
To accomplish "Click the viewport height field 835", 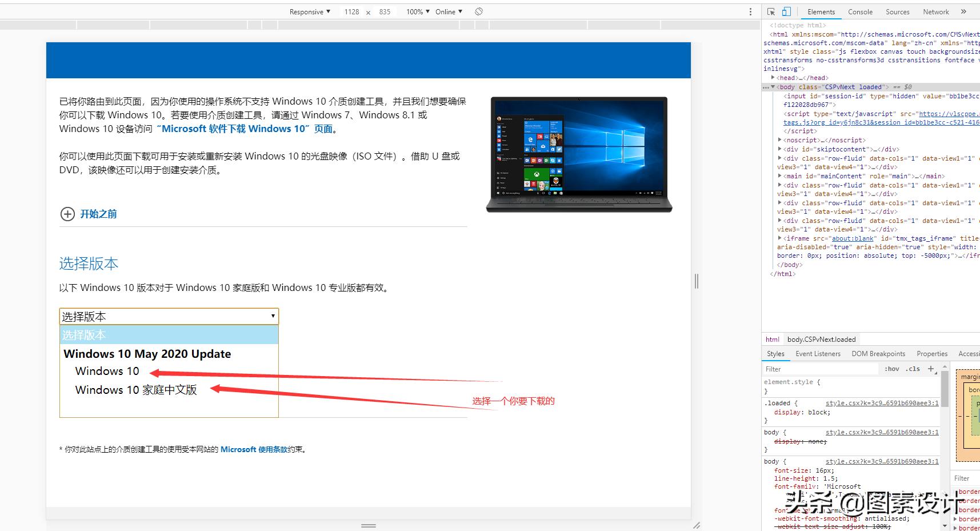I will [x=385, y=11].
